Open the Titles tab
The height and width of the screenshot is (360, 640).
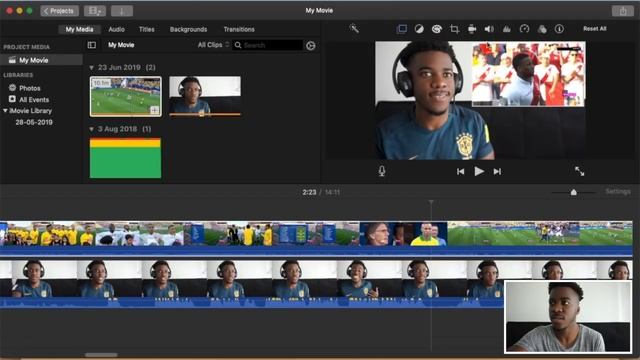coord(147,29)
